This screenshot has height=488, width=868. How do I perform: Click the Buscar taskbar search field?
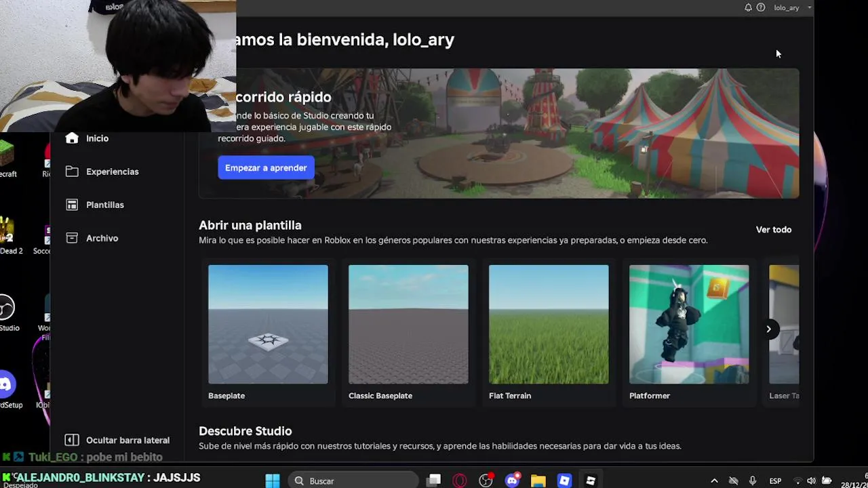353,481
